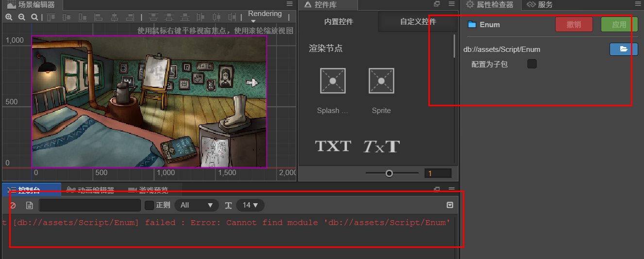Click the red Cannot find module error line
The height and width of the screenshot is (259, 644).
227,223
